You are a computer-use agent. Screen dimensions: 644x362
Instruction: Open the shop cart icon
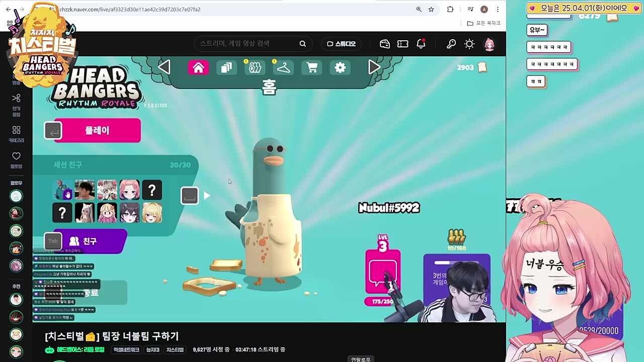pos(312,67)
